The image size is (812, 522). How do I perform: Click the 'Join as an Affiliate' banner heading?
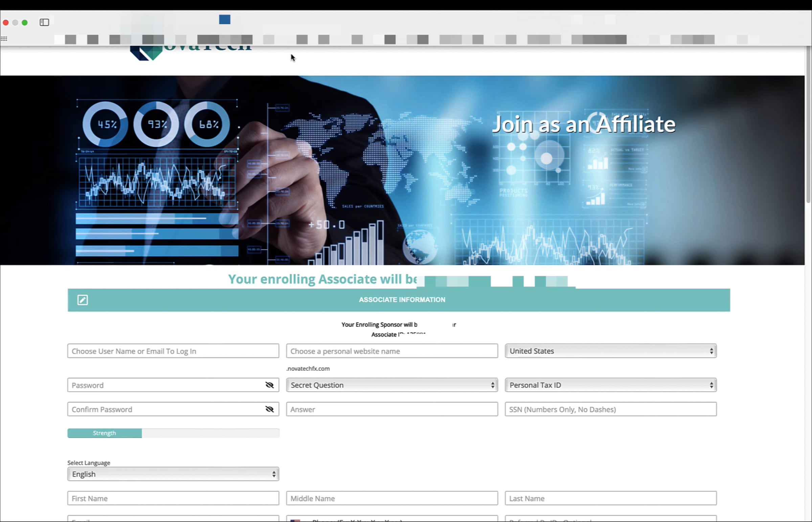[x=584, y=124]
